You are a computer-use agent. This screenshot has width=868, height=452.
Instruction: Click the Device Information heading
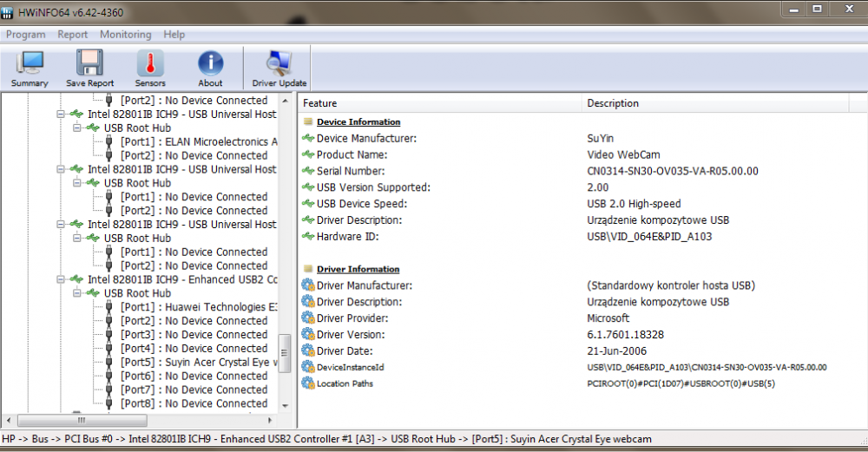click(358, 121)
